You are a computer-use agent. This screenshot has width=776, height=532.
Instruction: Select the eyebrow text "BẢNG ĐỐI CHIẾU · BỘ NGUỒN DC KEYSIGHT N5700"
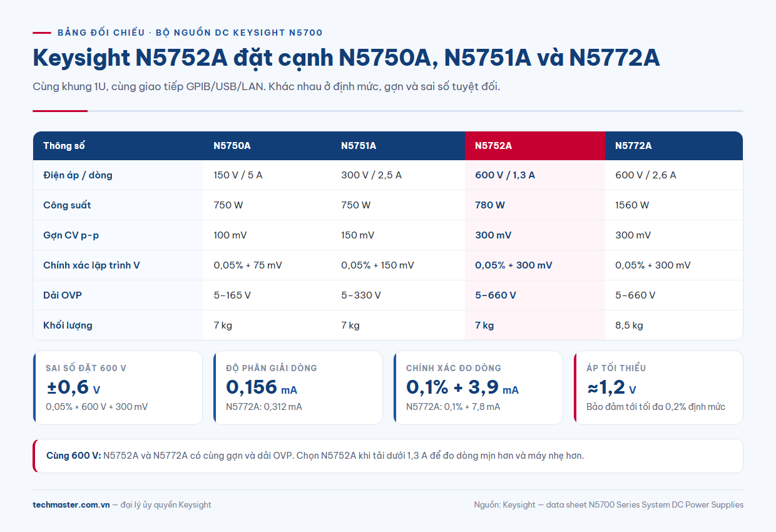(x=190, y=33)
